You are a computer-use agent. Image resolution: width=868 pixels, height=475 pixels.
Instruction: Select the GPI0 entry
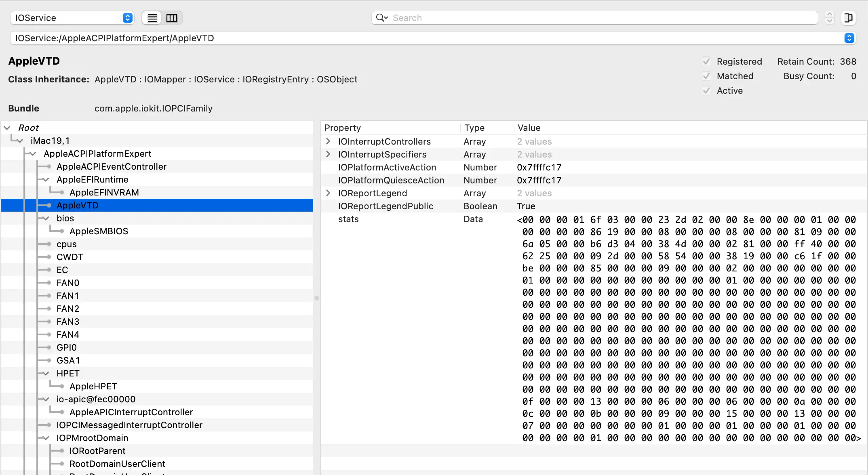click(x=67, y=347)
